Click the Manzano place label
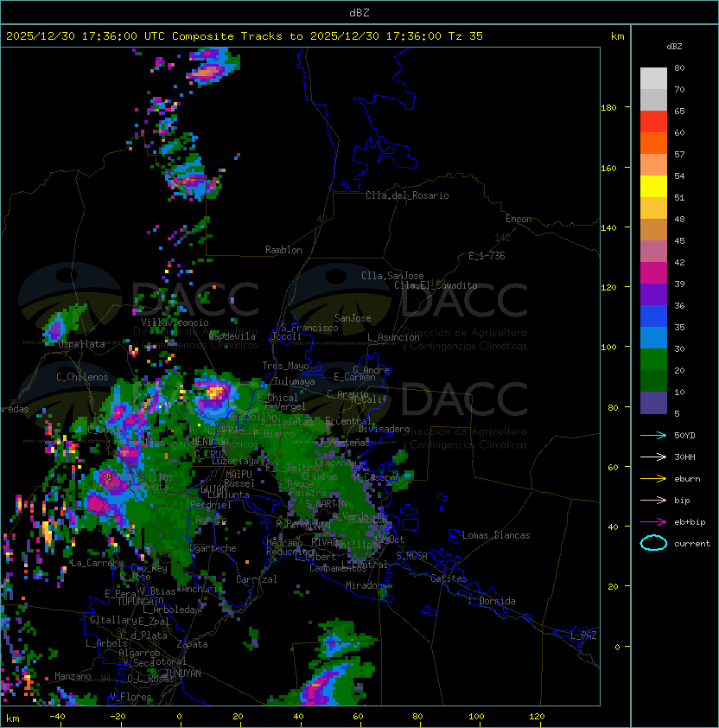Screen dimensions: 719x728 (73, 676)
